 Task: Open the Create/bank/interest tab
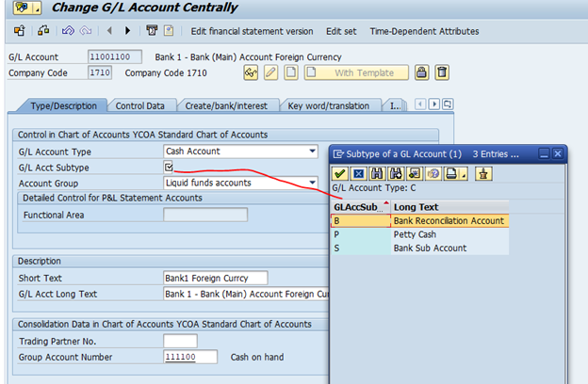[x=227, y=106]
